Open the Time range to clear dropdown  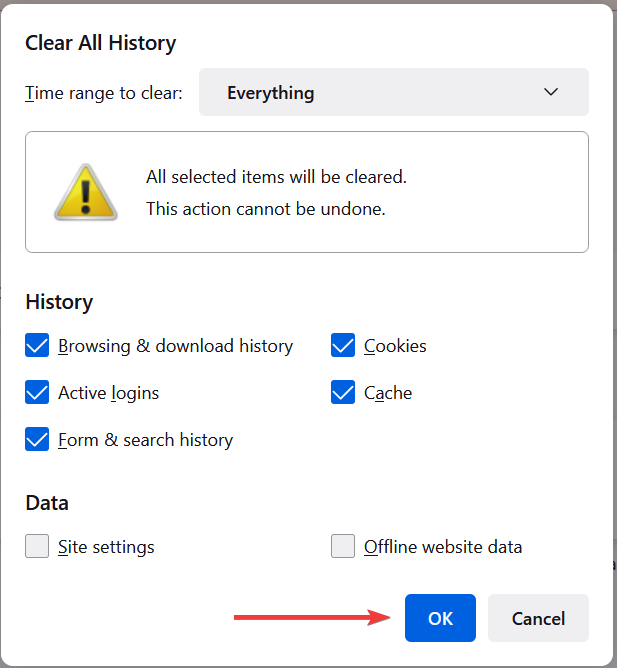tap(394, 92)
